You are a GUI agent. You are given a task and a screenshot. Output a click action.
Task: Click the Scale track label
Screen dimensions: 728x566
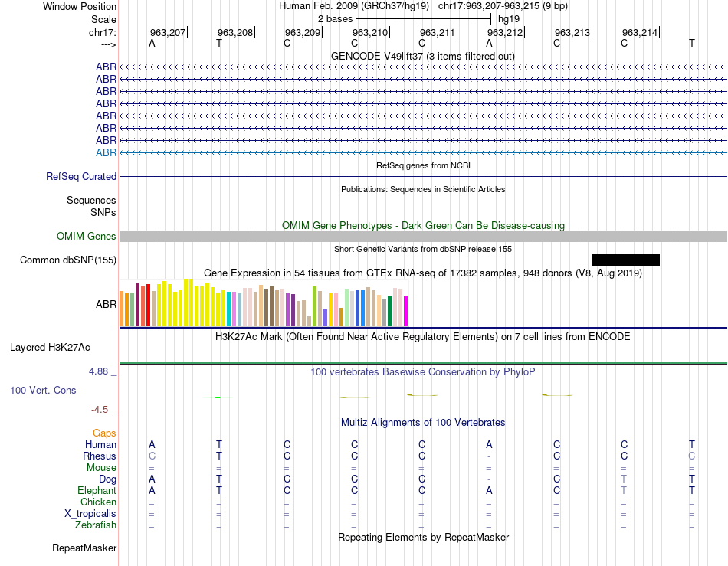[x=103, y=19]
